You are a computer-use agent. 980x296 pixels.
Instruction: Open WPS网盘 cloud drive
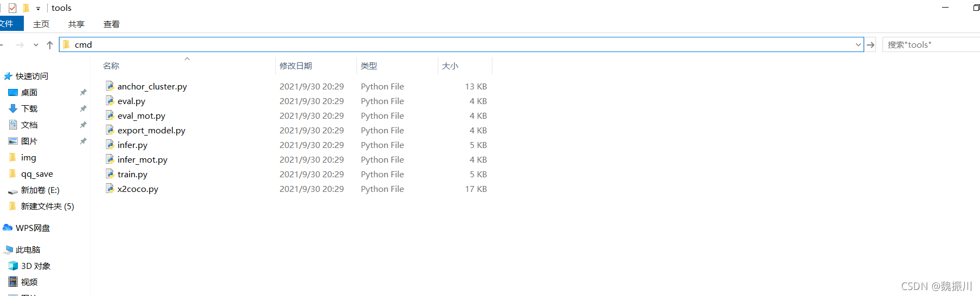pos(27,228)
